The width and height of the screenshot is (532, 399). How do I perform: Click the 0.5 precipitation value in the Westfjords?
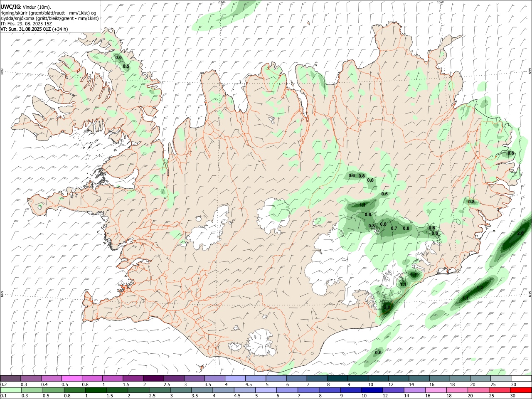pyautogui.click(x=126, y=66)
